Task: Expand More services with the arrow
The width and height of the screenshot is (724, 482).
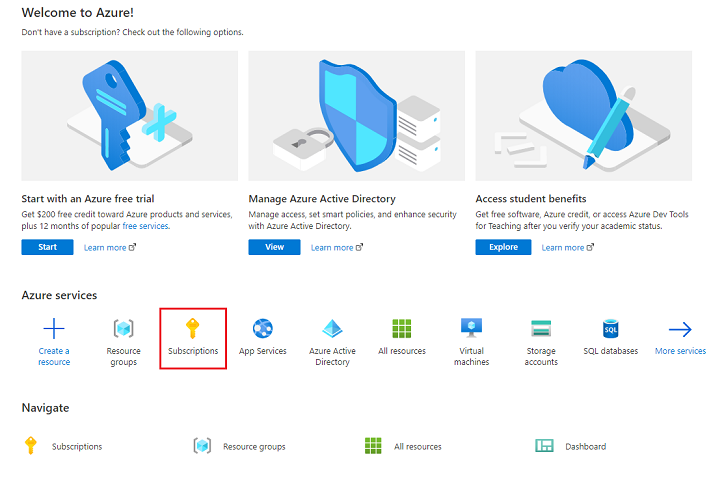Action: 680,329
